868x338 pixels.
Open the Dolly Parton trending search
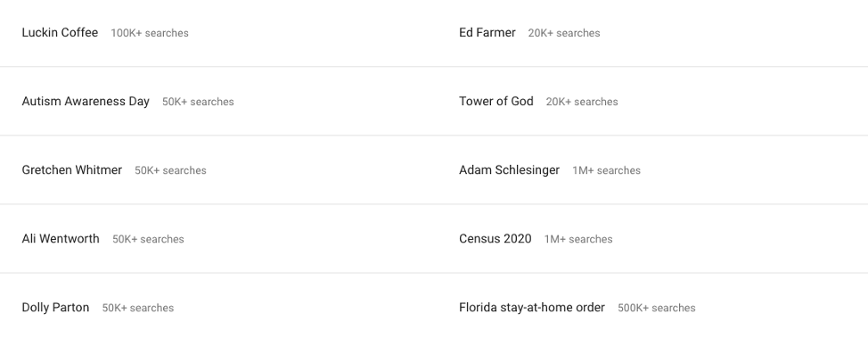[55, 308]
